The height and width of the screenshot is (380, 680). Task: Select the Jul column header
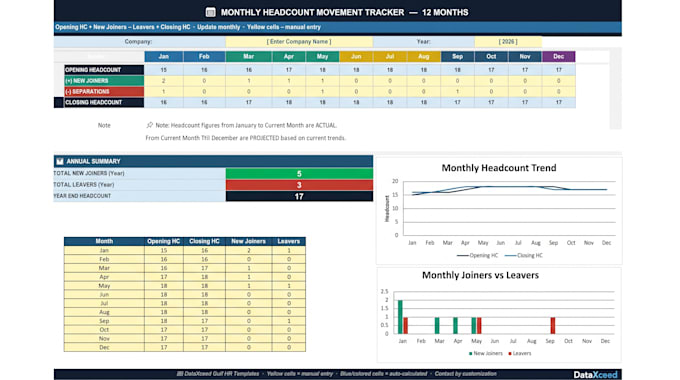(390, 56)
